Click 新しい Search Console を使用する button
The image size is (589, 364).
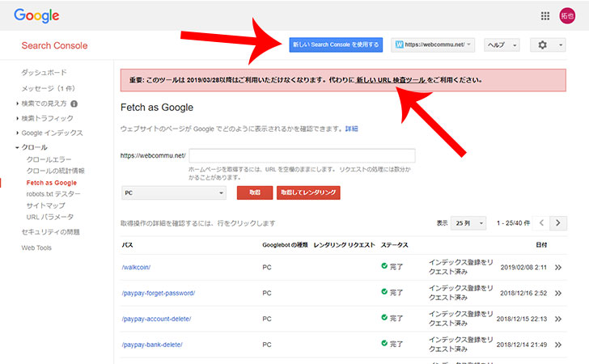click(x=336, y=44)
